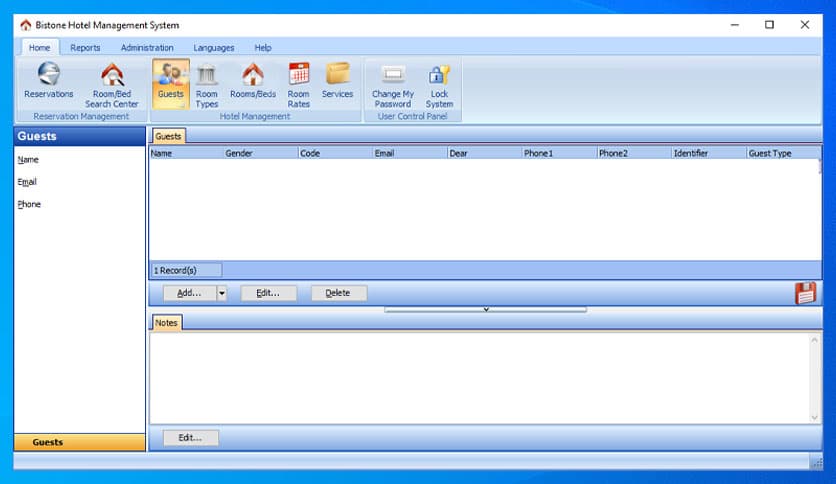Open the Administration ribbon tab
This screenshot has width=836, height=484.
[147, 47]
